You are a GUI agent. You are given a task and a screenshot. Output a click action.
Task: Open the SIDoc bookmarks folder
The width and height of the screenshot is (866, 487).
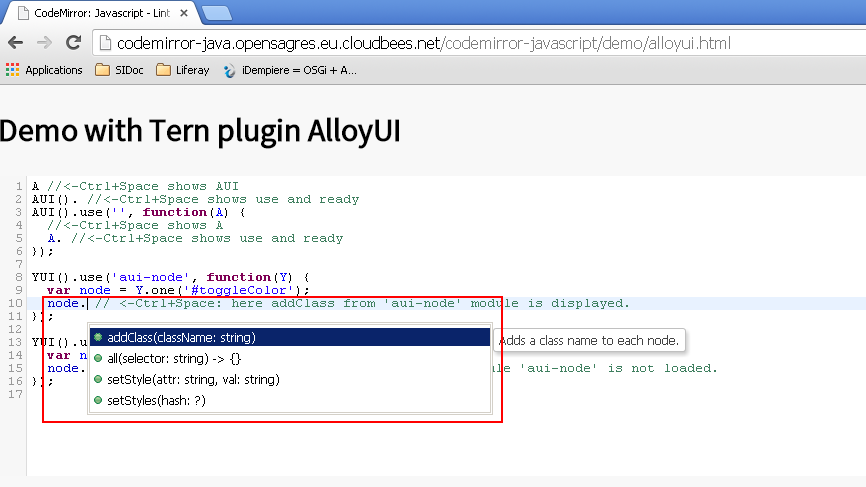[x=119, y=70]
